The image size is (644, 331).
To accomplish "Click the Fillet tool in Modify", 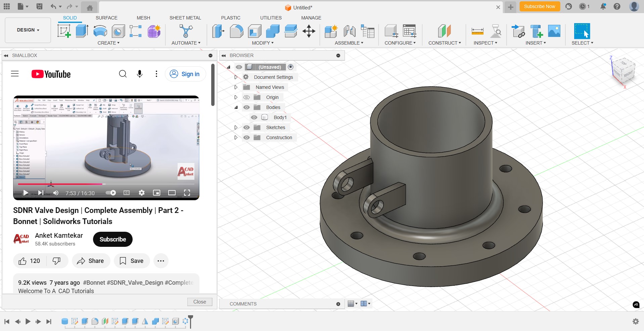I will click(x=236, y=31).
